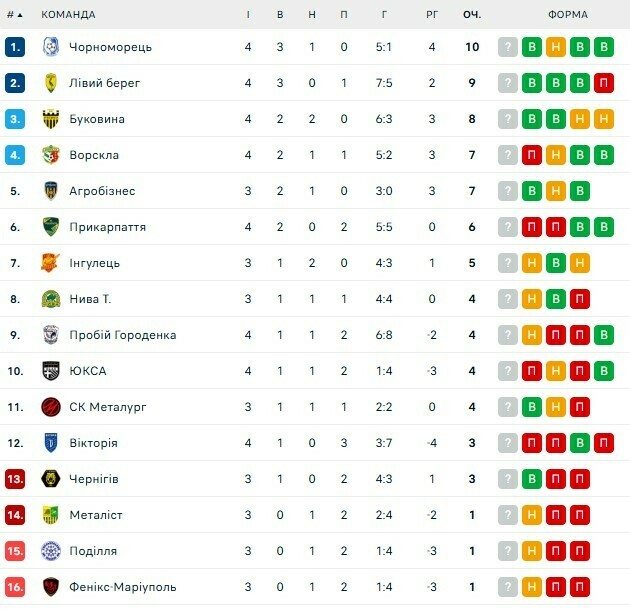Open the Пробій Городенка team link
The height and width of the screenshot is (611, 630).
pos(123,335)
